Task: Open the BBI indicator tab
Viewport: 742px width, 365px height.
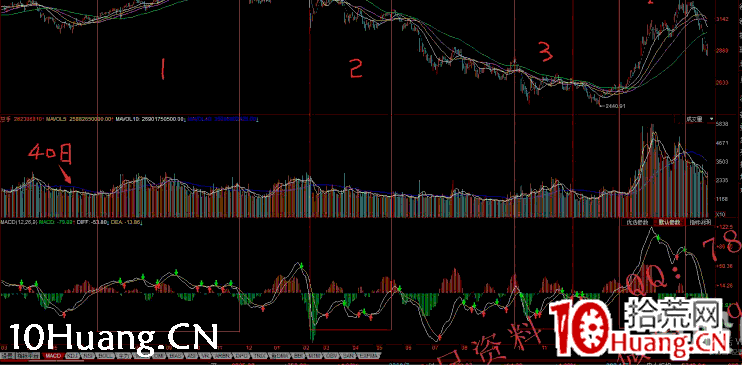Action: click(x=297, y=356)
